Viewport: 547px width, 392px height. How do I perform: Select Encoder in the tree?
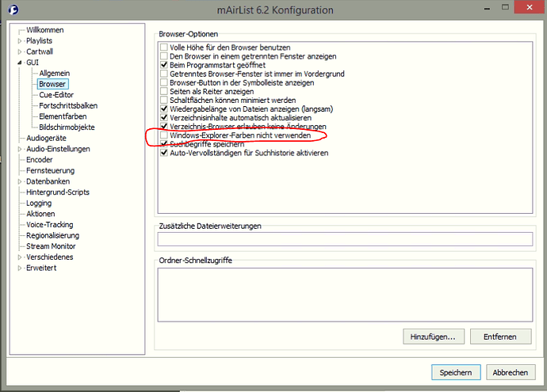[x=40, y=160]
